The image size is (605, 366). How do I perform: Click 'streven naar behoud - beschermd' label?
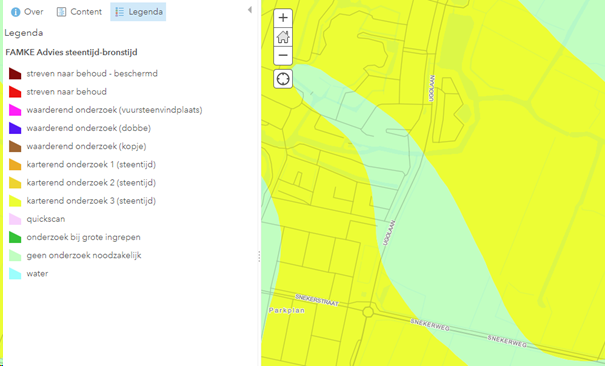(92, 73)
